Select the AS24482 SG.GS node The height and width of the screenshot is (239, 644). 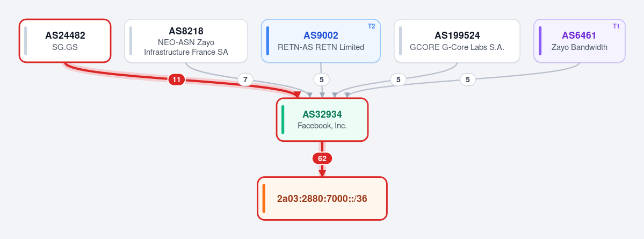pyautogui.click(x=65, y=41)
